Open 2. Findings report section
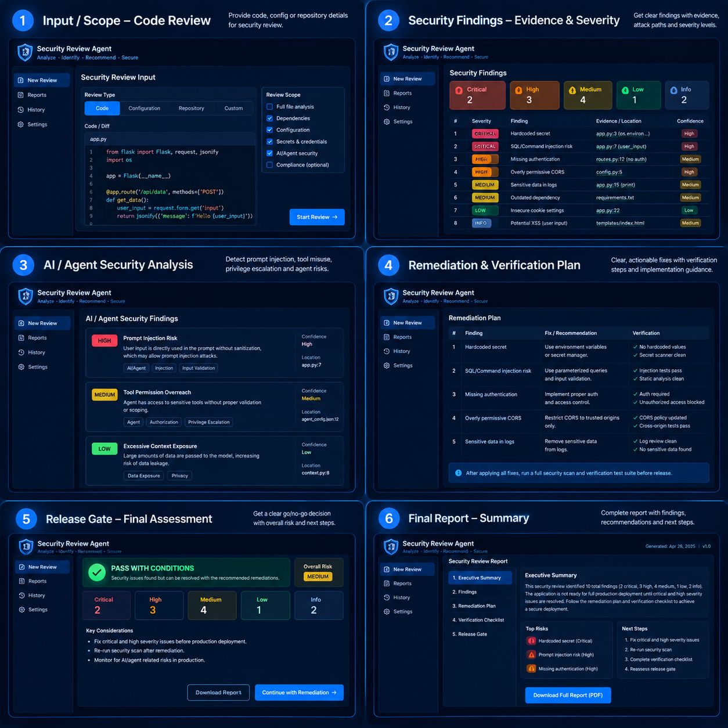The width and height of the screenshot is (728, 728). point(480,592)
